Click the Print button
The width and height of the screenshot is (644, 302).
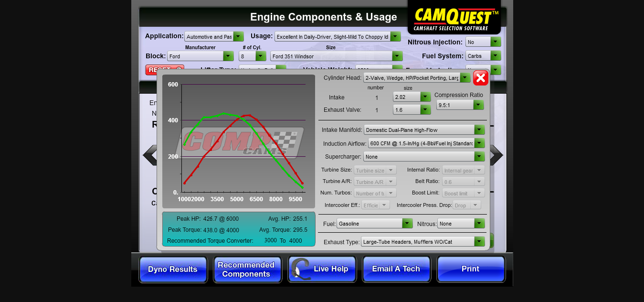click(x=470, y=269)
